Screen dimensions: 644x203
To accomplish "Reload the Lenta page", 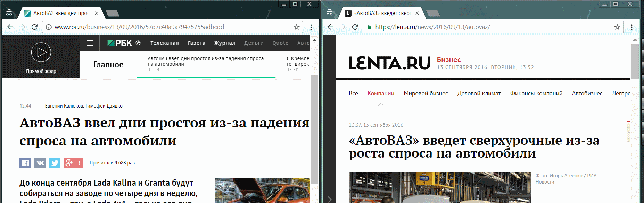I will (x=355, y=27).
